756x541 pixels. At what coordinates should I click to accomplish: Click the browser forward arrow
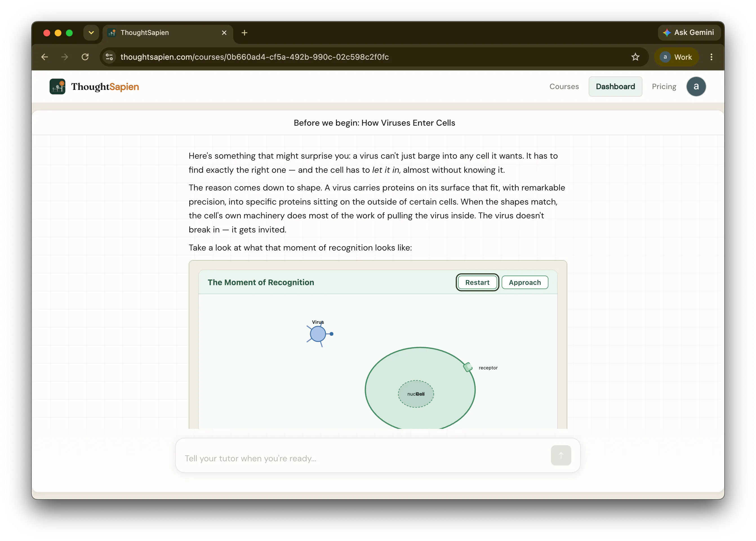tap(65, 57)
